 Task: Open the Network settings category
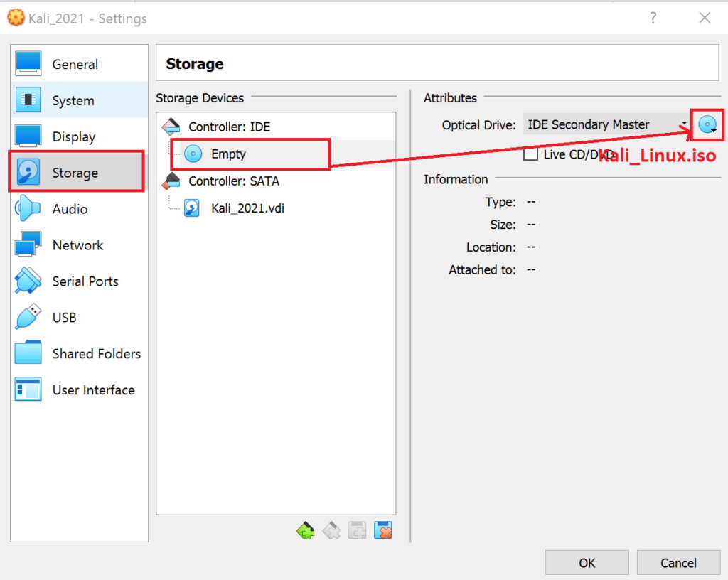[79, 245]
